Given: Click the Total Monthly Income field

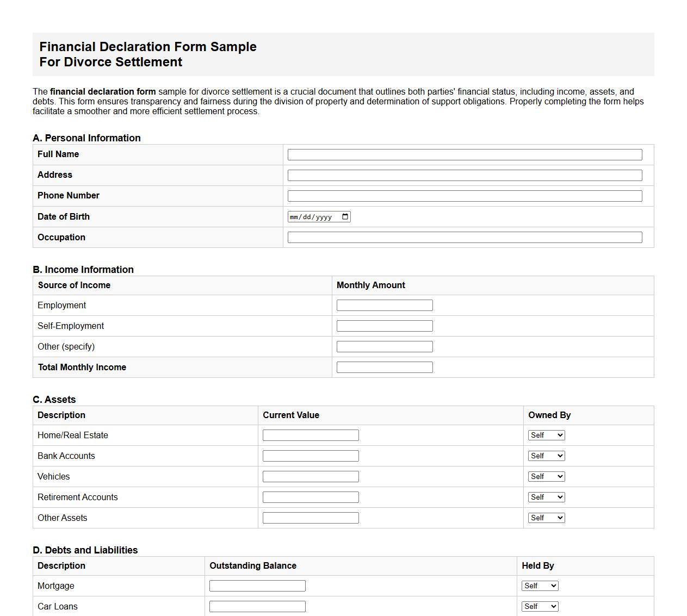Looking at the screenshot, I should pos(385,367).
